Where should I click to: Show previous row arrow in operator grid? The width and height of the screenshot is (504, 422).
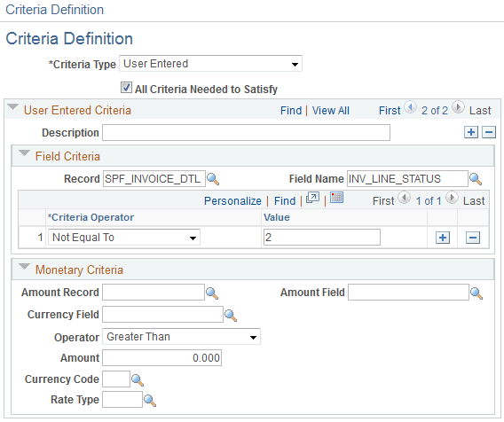404,198
